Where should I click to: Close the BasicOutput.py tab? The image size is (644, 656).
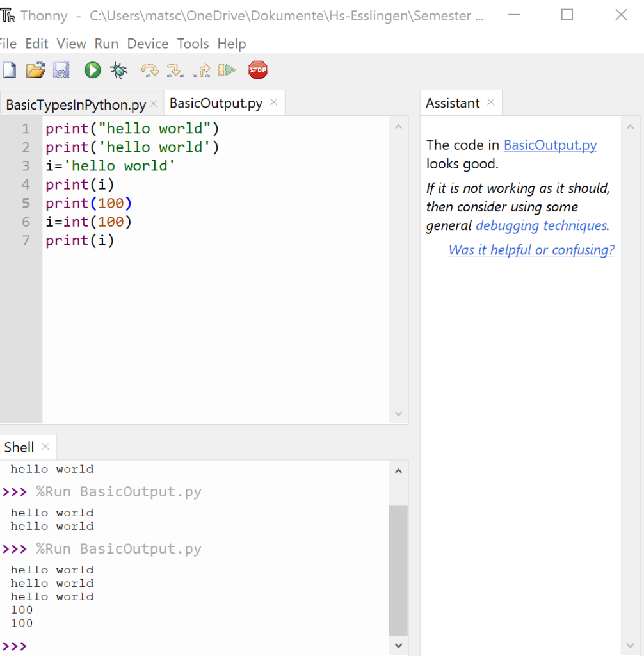tap(274, 102)
